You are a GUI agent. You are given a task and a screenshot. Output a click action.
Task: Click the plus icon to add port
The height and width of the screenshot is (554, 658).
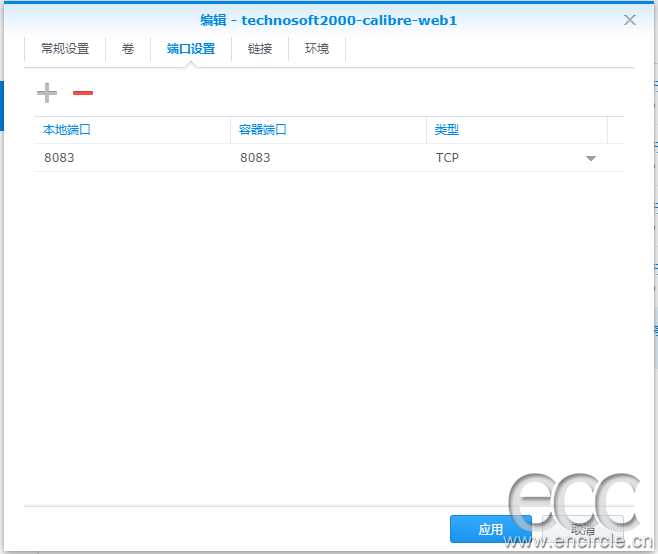pos(47,93)
